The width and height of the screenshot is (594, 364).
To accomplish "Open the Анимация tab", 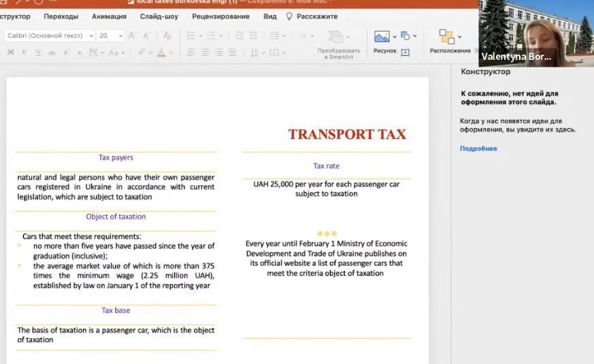I will tap(109, 16).
